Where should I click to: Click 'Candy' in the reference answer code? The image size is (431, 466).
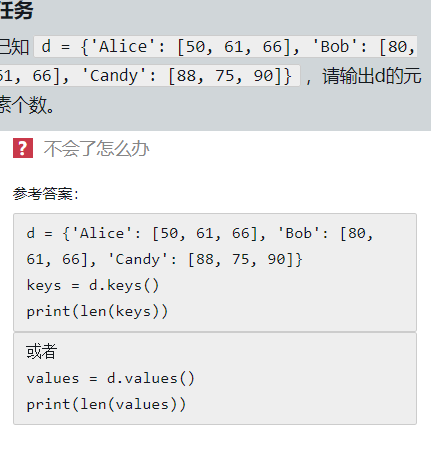138,259
